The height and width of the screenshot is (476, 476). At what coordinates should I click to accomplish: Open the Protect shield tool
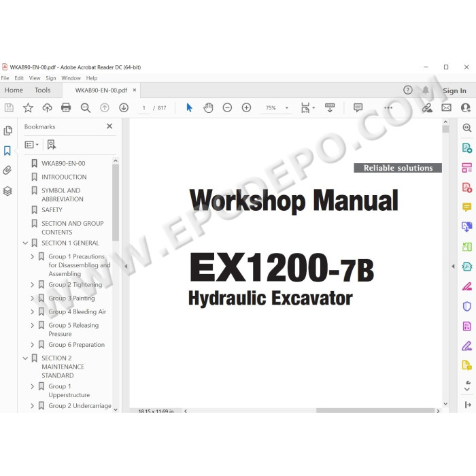click(x=467, y=306)
